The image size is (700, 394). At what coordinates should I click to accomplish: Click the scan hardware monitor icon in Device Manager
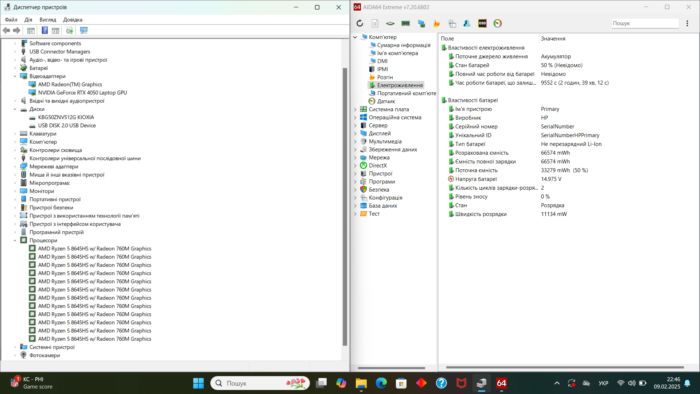pos(83,30)
